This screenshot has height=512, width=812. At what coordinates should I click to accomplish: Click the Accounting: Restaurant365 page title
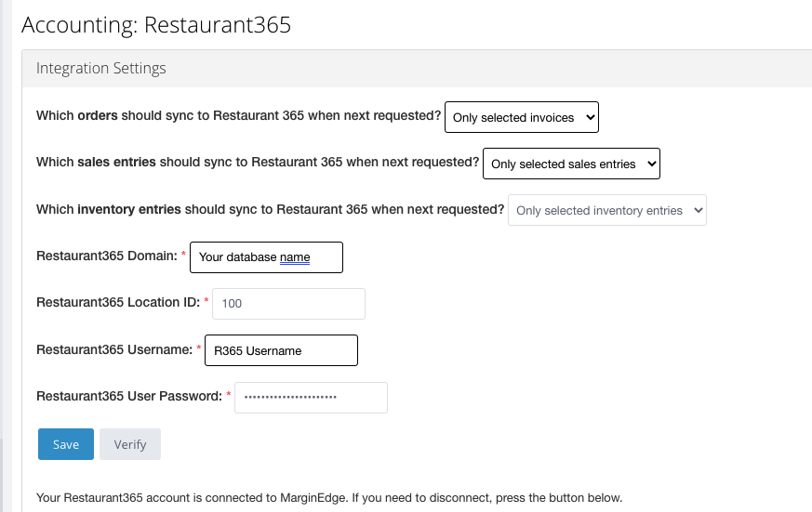(x=156, y=25)
